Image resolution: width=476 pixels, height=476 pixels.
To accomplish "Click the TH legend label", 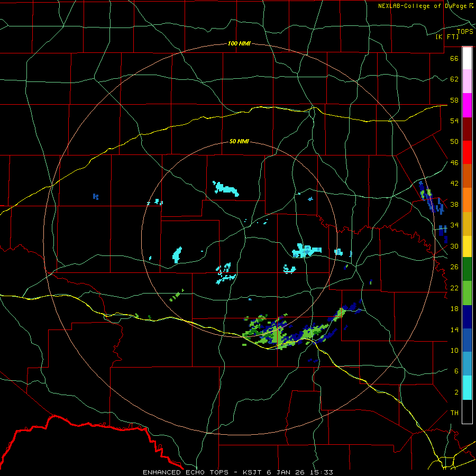I will coord(454,413).
